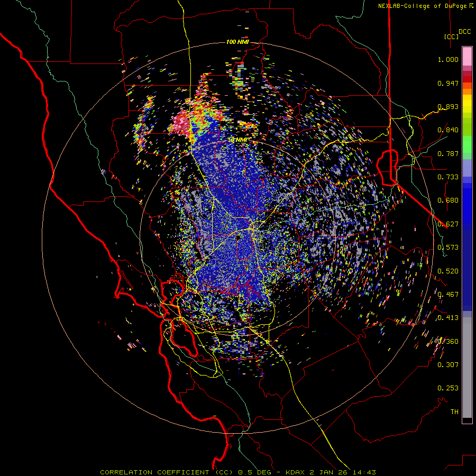Image resolution: width=476 pixels, height=476 pixels.
Task: Select the 1.000 value on color scale
Action: [448, 59]
